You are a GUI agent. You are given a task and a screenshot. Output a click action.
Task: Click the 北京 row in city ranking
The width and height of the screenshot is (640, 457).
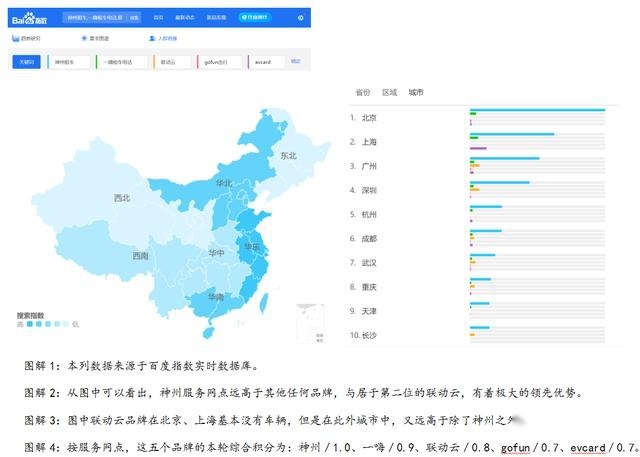478,118
